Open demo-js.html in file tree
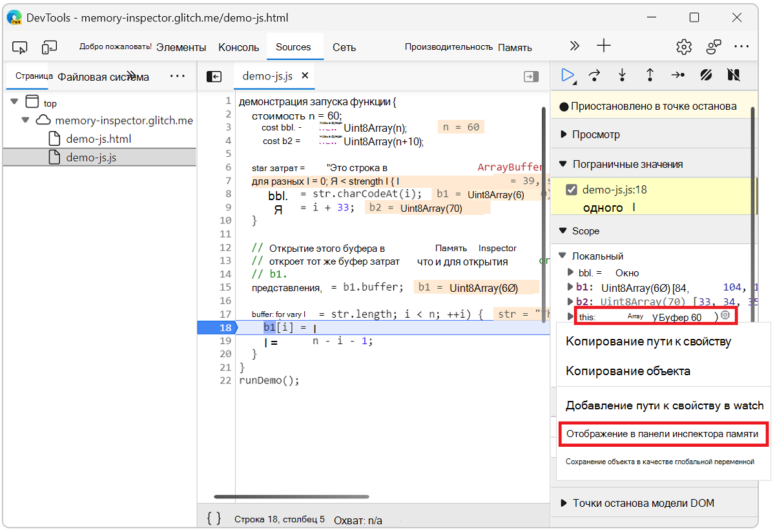This screenshot has height=532, width=775. 98,139
